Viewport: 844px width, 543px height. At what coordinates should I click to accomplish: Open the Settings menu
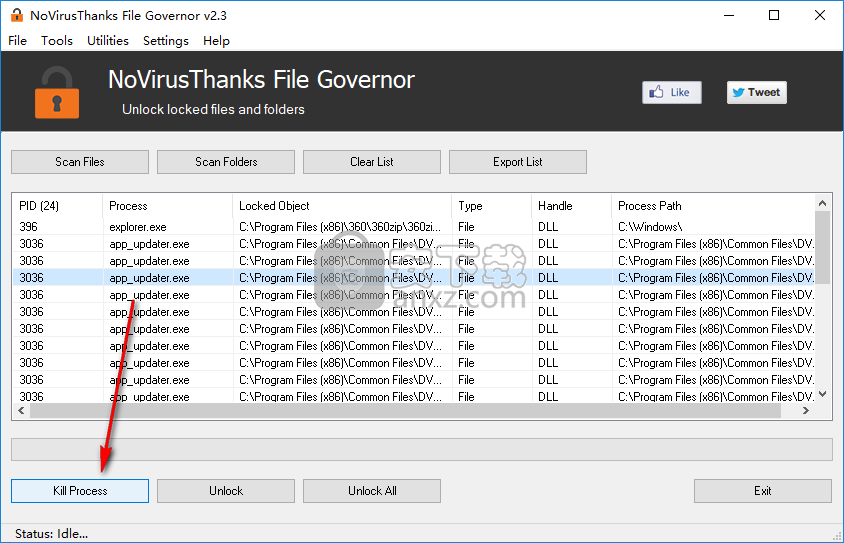(x=166, y=41)
